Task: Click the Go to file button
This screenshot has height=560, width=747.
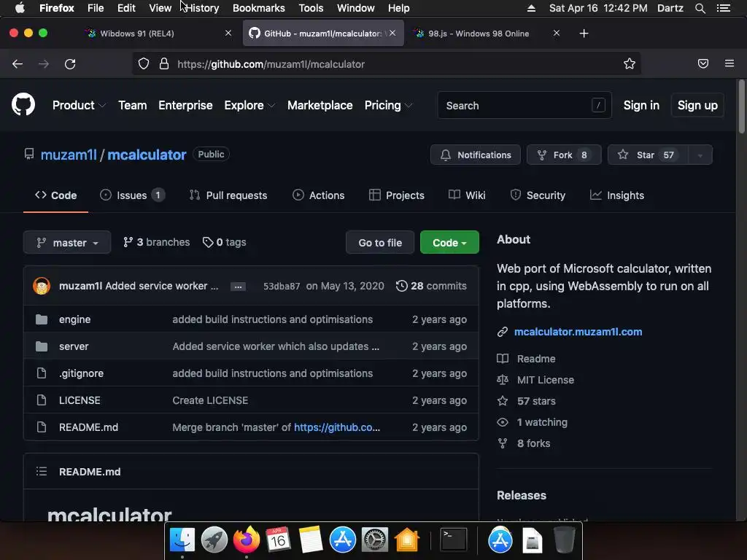Action: coord(379,242)
